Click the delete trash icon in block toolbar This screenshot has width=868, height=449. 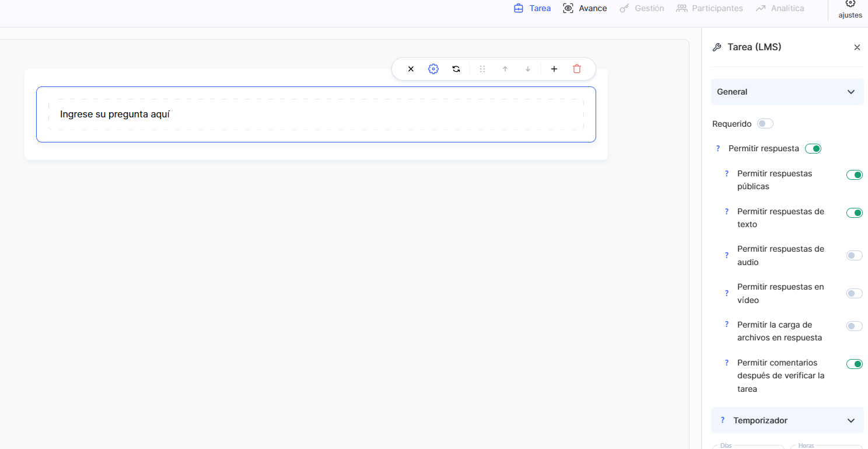(577, 69)
